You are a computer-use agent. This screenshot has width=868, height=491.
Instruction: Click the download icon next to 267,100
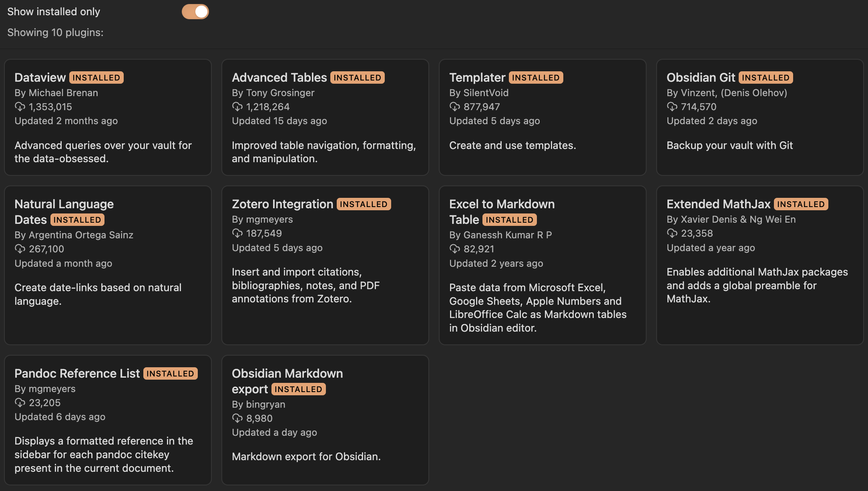pos(20,249)
